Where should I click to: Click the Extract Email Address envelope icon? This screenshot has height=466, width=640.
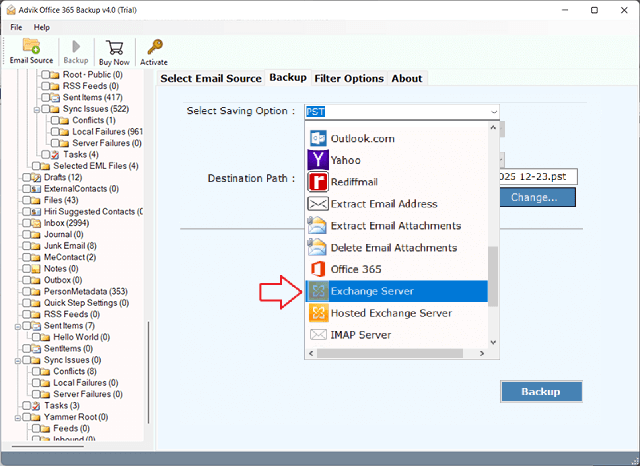pyautogui.click(x=318, y=204)
